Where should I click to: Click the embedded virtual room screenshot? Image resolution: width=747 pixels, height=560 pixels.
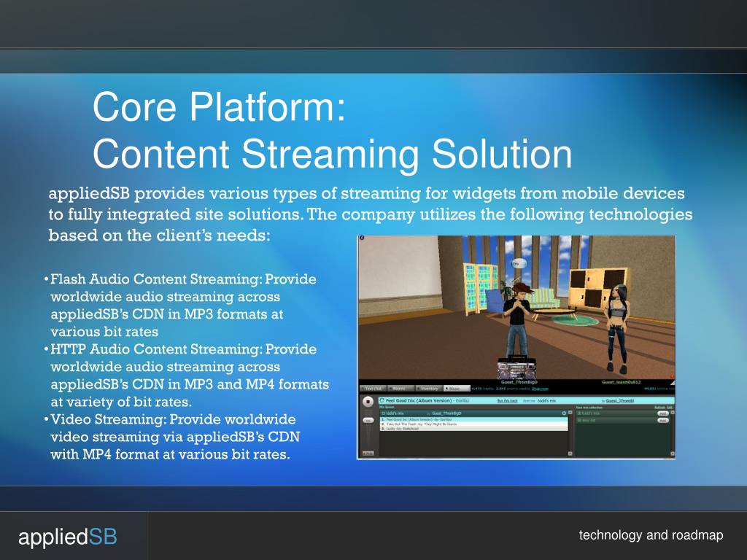click(516, 347)
